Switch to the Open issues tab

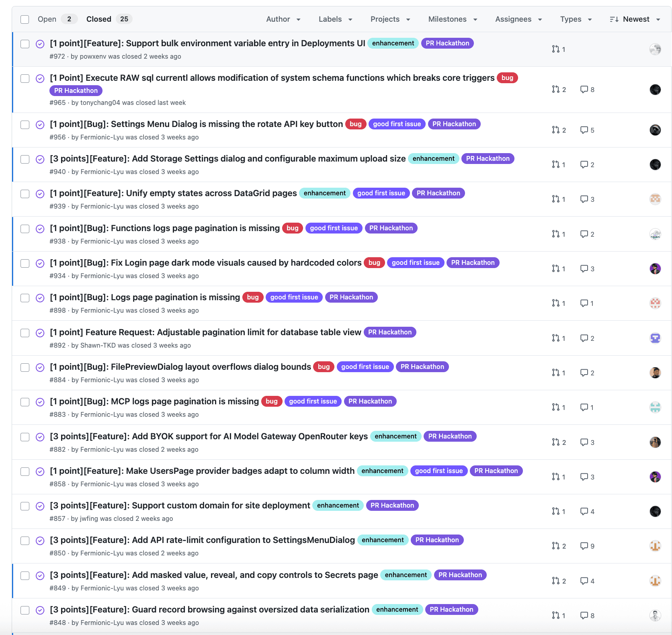point(47,19)
